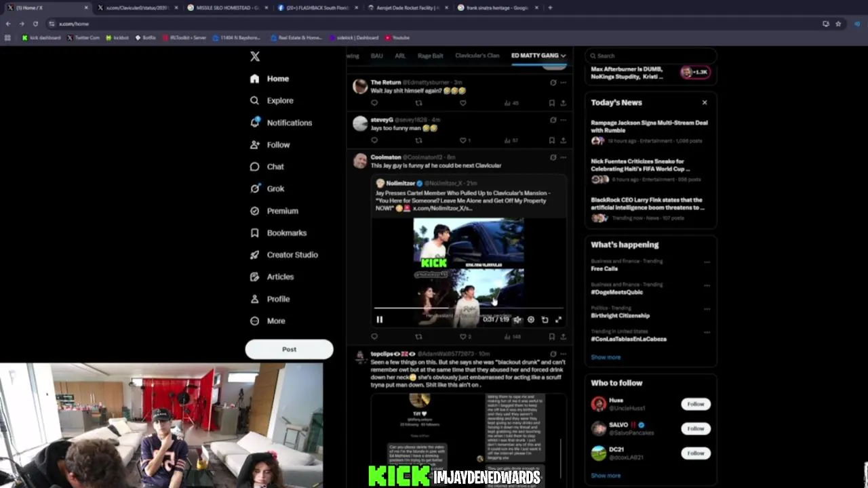Open Profile in the sidebar
Viewport: 868px width, 488px height.
click(270, 299)
